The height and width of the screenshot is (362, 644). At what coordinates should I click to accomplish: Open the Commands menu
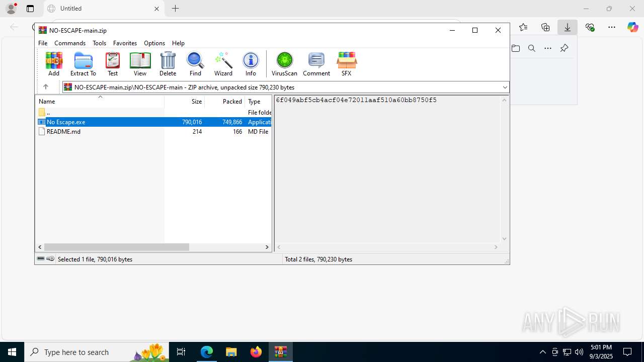tap(70, 43)
